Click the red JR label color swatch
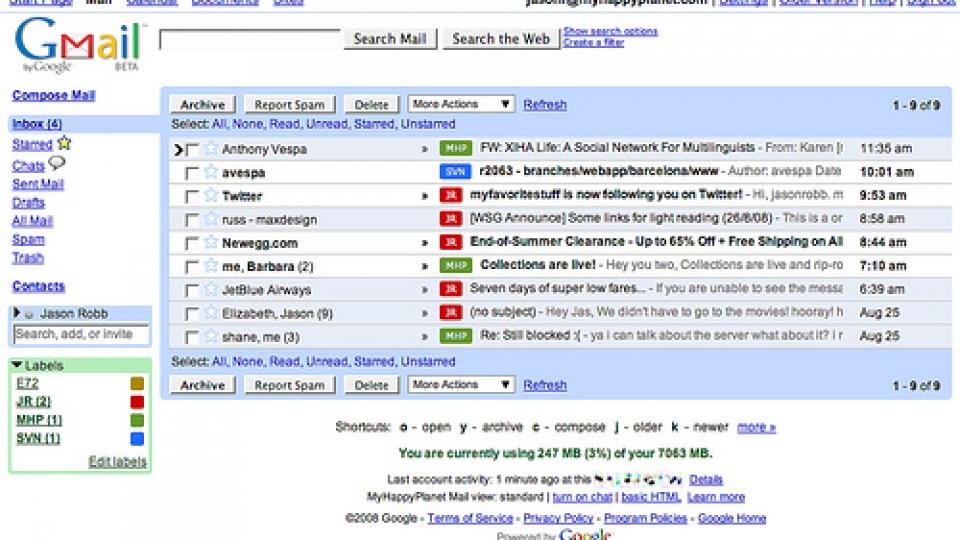Screen dimensions: 960x540 [x=137, y=402]
